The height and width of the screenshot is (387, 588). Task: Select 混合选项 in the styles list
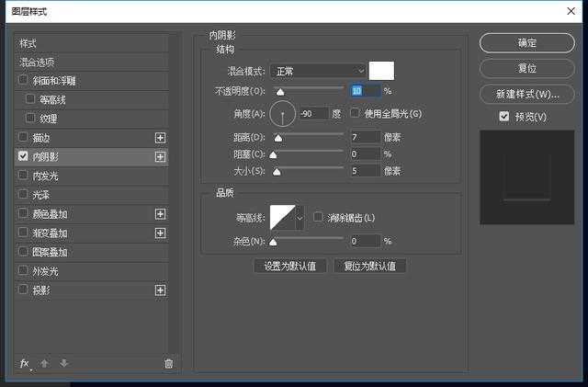pos(37,63)
